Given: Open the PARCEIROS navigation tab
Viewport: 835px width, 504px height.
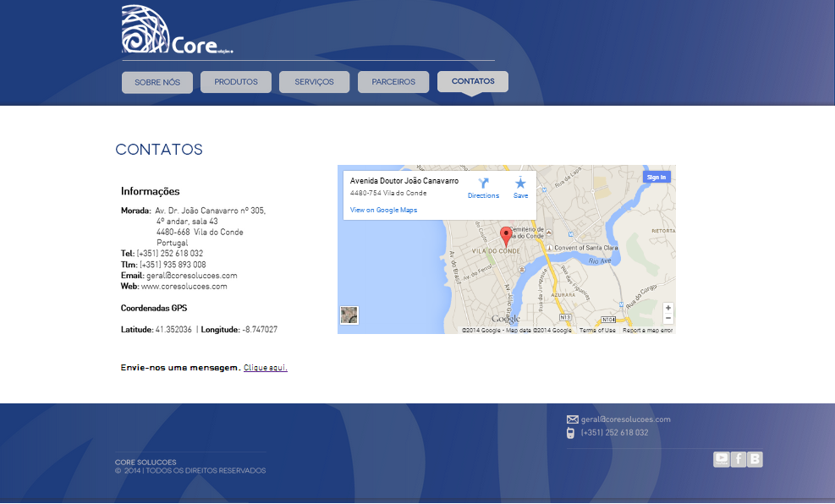Looking at the screenshot, I should coord(393,81).
